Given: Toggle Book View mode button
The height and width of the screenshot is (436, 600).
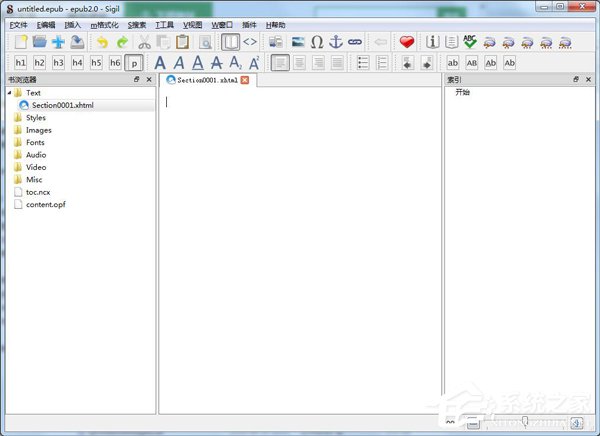Looking at the screenshot, I should [x=230, y=42].
